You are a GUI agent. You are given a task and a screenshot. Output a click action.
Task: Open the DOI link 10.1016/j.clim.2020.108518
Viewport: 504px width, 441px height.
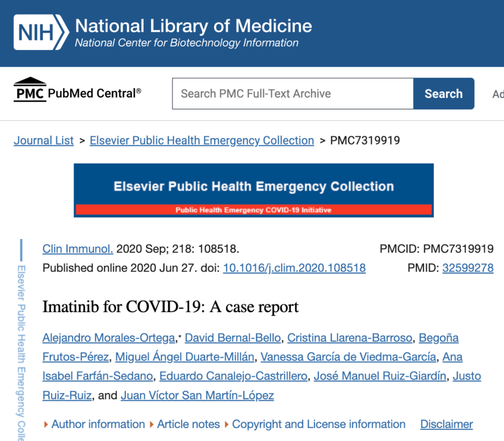(294, 268)
